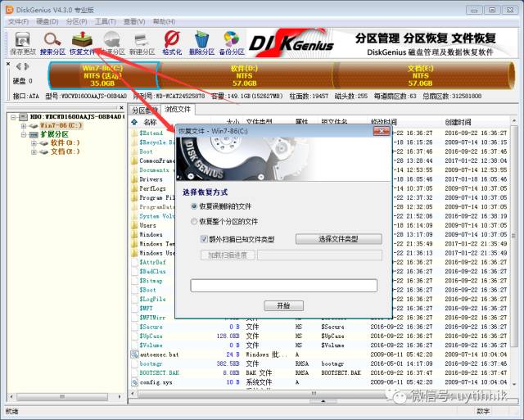
Task: Click the config.sys file icon
Action: click(x=134, y=382)
